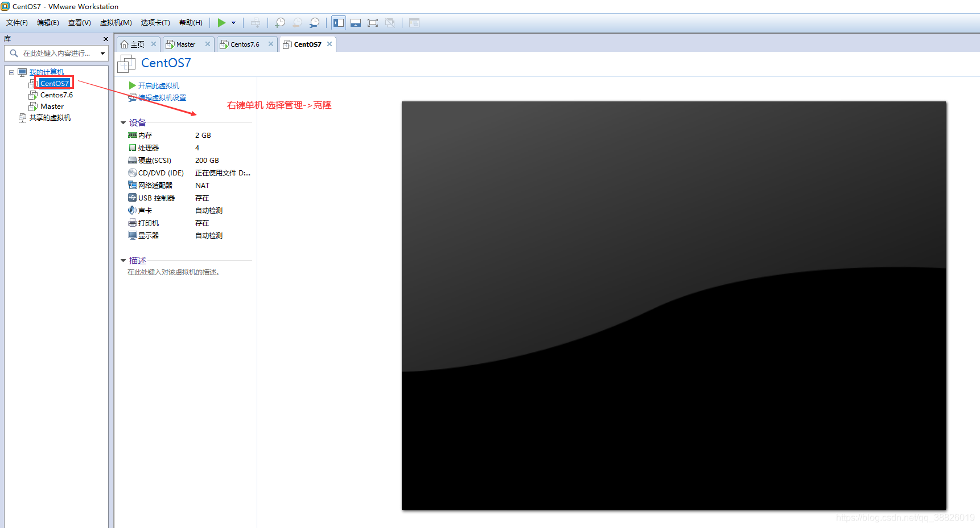Open the power options dropdown arrow
Image resolution: width=980 pixels, height=528 pixels.
233,23
